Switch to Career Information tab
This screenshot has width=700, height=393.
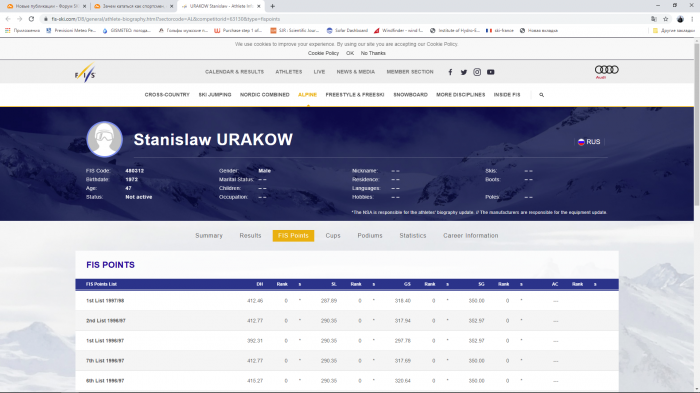[x=471, y=235]
